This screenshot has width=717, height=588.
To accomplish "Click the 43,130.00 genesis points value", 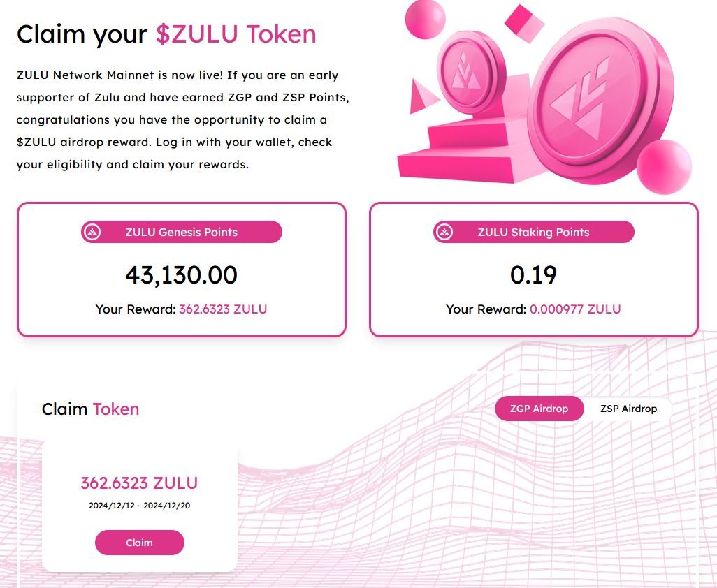I will point(182,275).
